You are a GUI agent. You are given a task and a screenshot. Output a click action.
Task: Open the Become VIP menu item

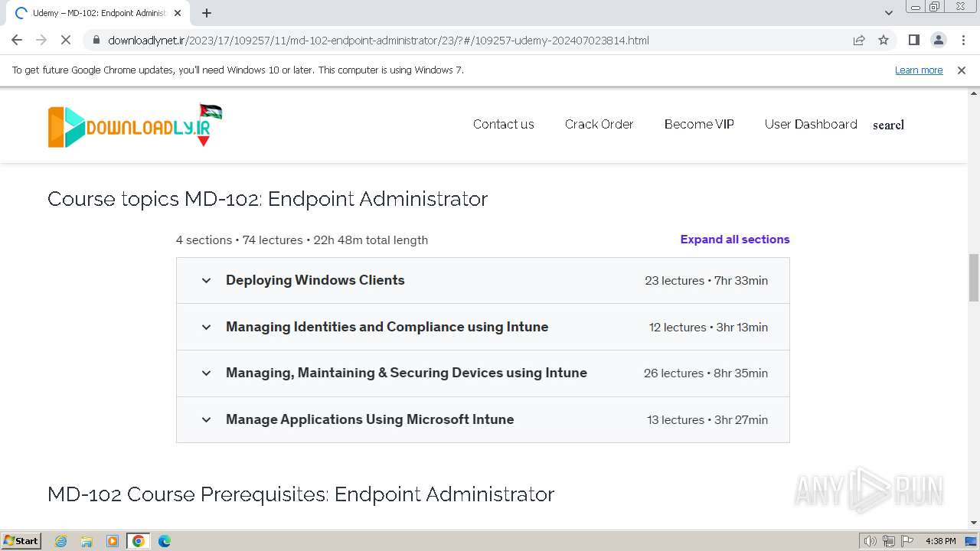click(x=699, y=124)
